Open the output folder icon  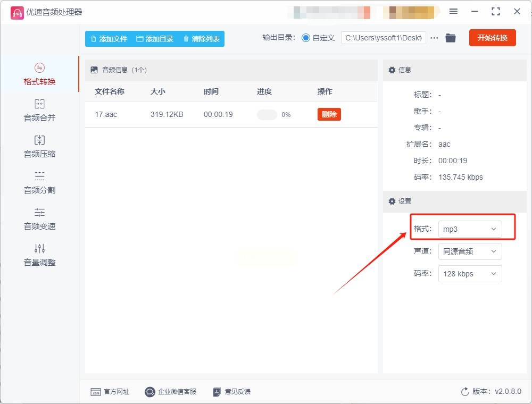(x=451, y=38)
